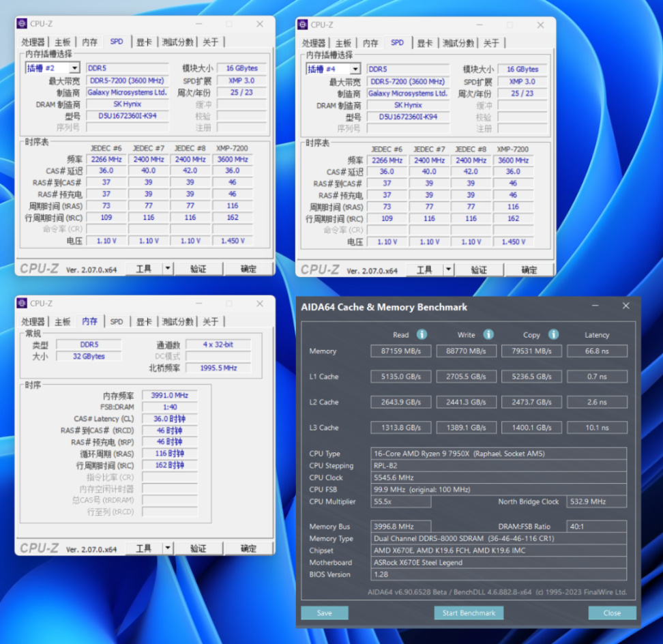Select the 内存 tab in the slot #2 window
The height and width of the screenshot is (644, 663).
point(89,42)
